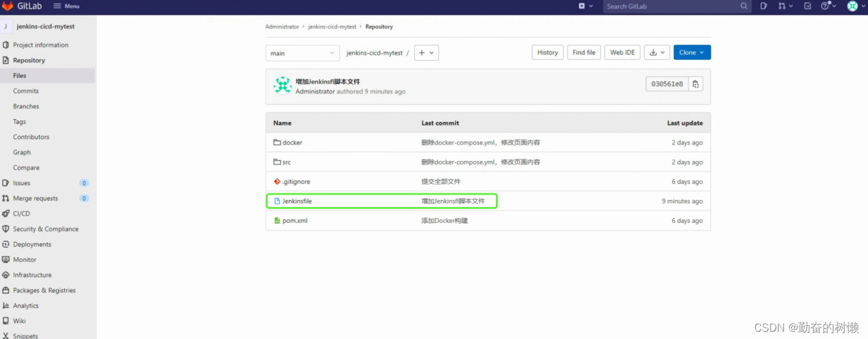Open commit message on Jenkinsfile row
868x339 pixels.
(453, 201)
